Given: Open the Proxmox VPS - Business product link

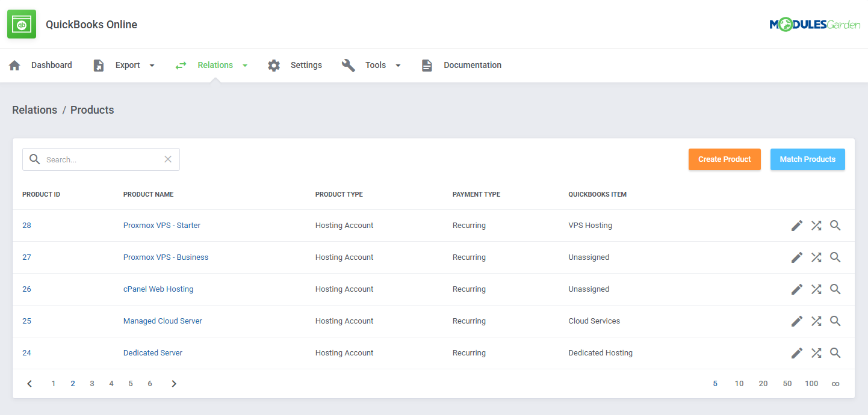Looking at the screenshot, I should [166, 257].
